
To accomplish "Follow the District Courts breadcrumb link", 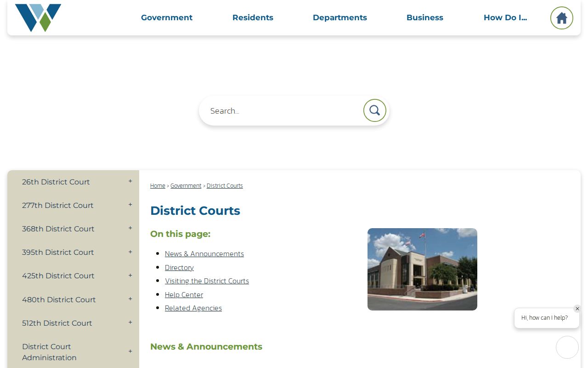I will point(225,186).
